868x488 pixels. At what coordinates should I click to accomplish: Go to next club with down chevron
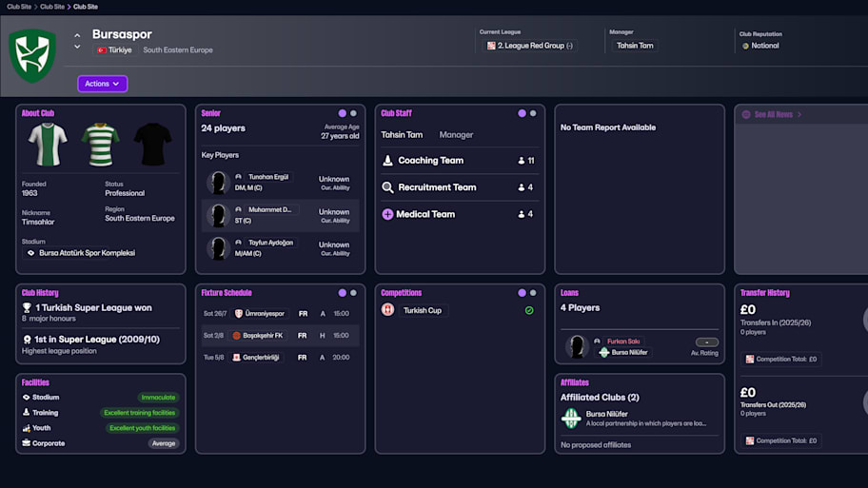[77, 47]
